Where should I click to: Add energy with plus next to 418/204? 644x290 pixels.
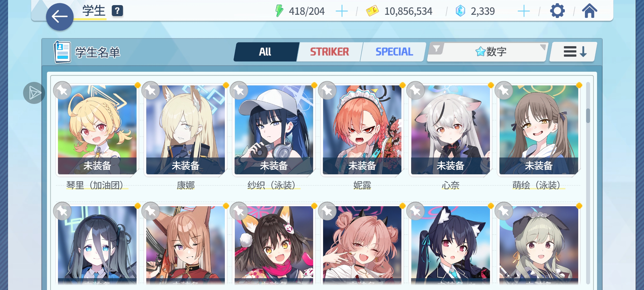[342, 11]
